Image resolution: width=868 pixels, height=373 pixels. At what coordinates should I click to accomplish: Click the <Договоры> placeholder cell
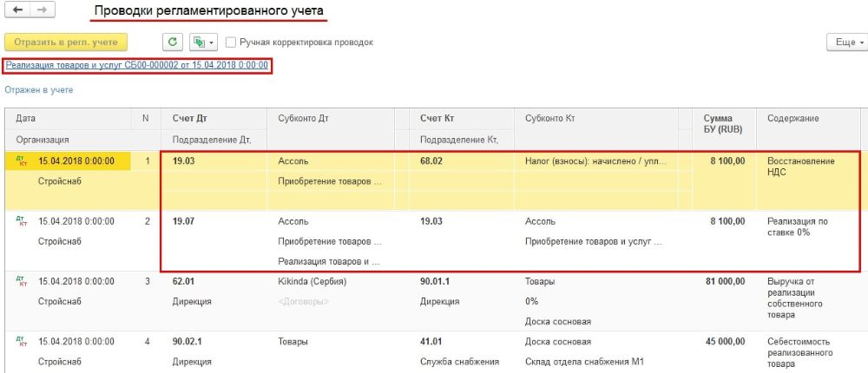click(303, 302)
